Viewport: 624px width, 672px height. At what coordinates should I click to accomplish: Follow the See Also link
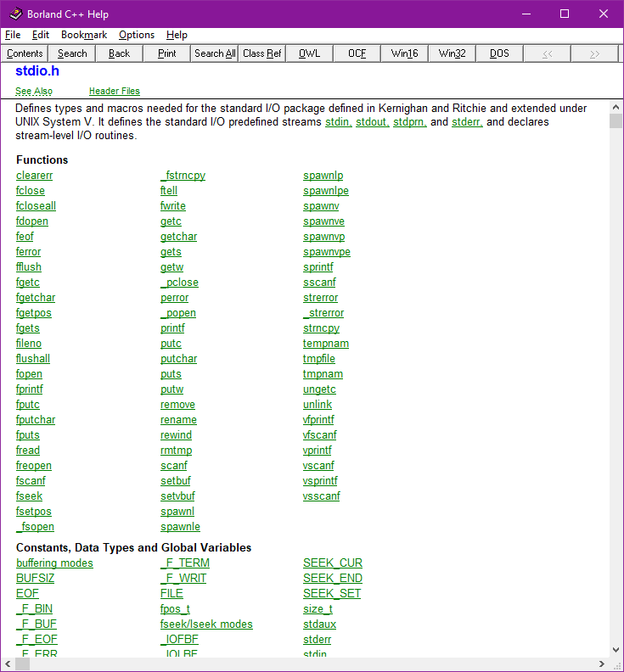pos(34,92)
